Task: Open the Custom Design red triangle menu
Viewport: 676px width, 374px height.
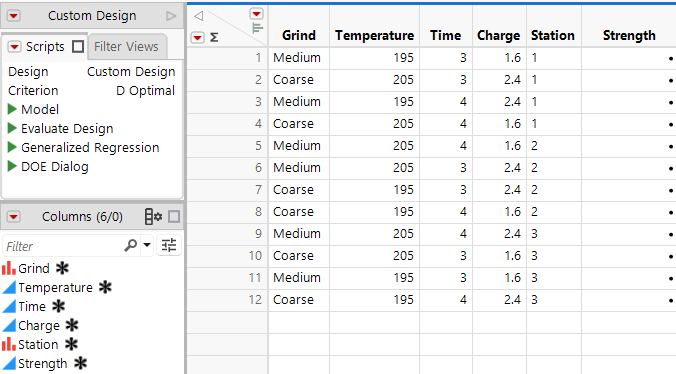Action: (14, 16)
